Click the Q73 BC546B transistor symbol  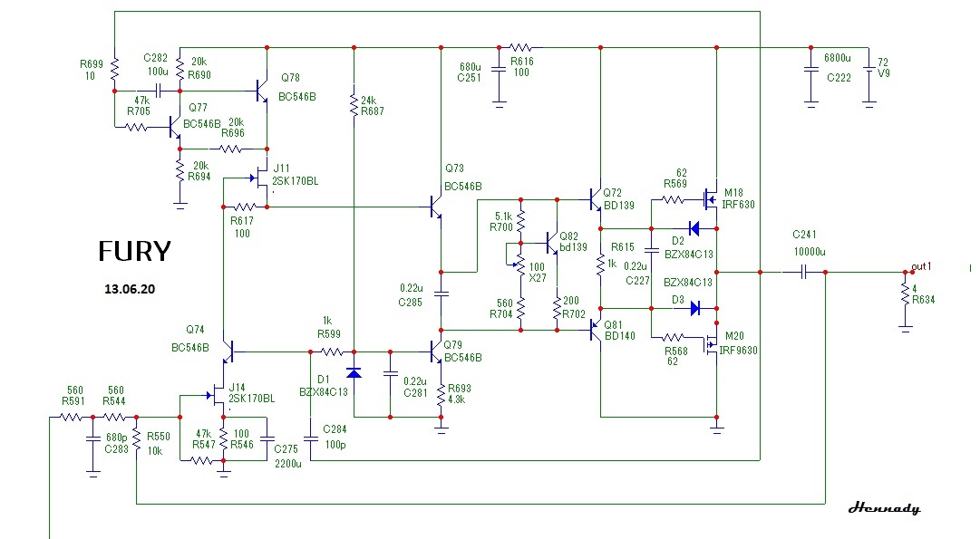tap(436, 207)
